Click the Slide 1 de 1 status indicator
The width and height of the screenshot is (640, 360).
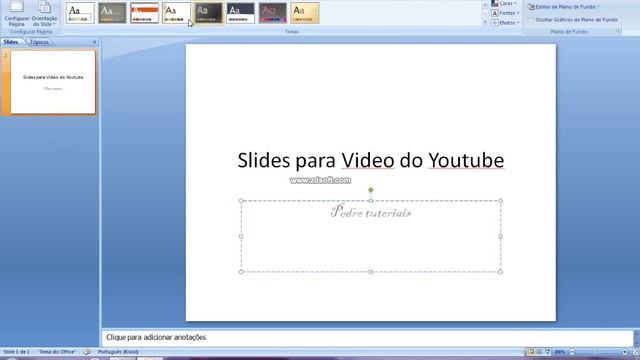coord(16,352)
